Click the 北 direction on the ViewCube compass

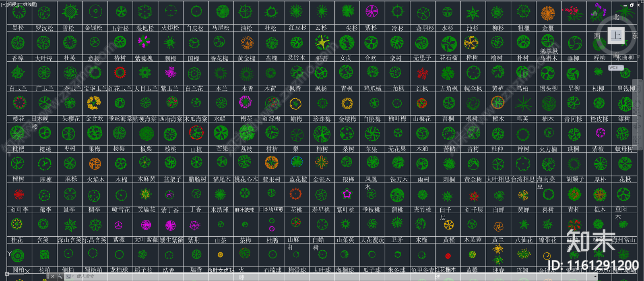pyautogui.click(x=616, y=17)
